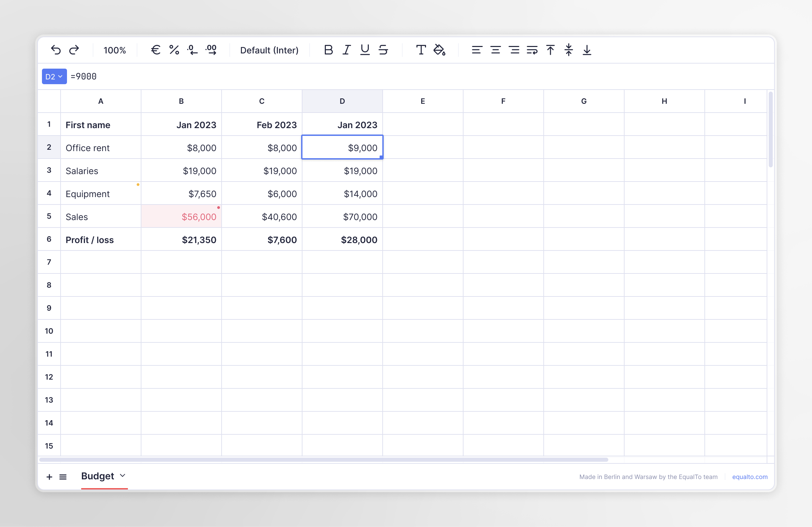Screen dimensions: 812x527
Task: Select the 'Sales' label cell
Action: pyautogui.click(x=100, y=216)
